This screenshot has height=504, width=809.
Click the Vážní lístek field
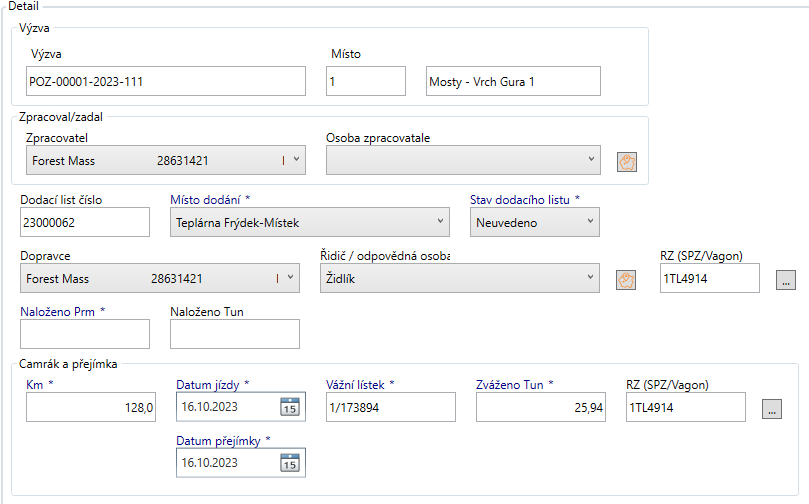point(390,407)
